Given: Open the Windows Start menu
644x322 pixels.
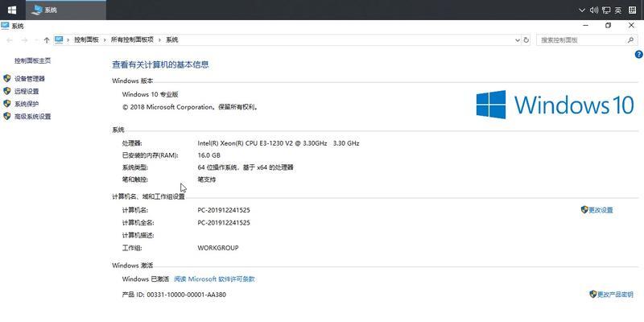Looking at the screenshot, I should point(12,10).
